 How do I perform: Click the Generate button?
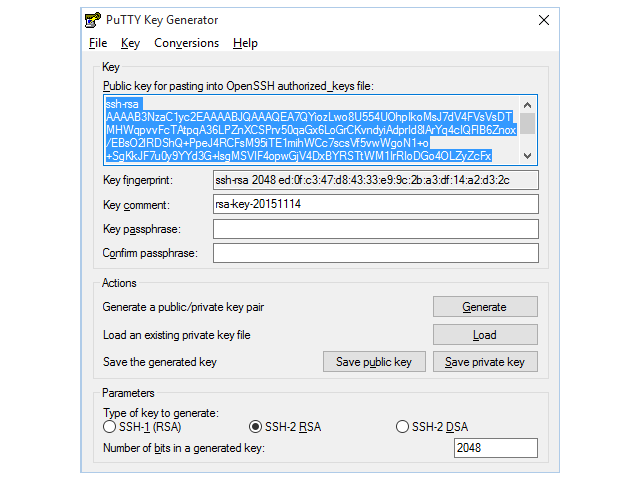pos(485,307)
